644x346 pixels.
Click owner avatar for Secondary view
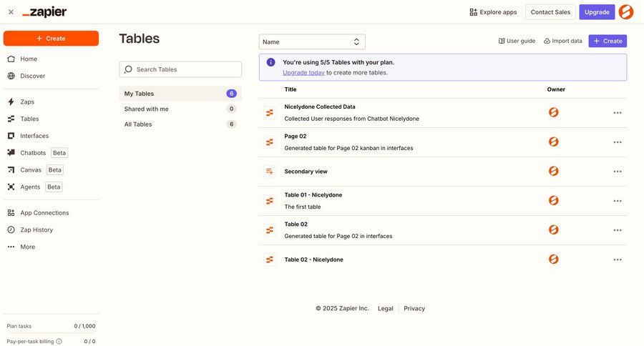click(x=554, y=171)
